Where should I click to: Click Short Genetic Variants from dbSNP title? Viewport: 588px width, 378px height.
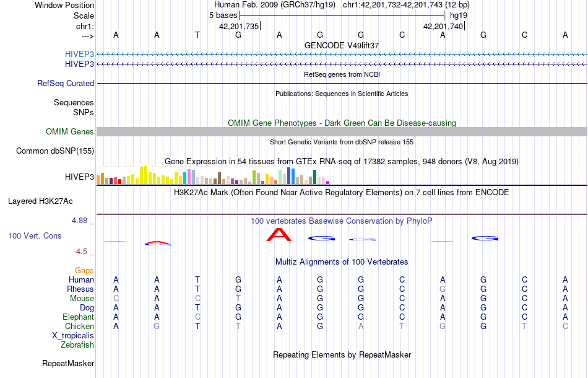coord(342,142)
